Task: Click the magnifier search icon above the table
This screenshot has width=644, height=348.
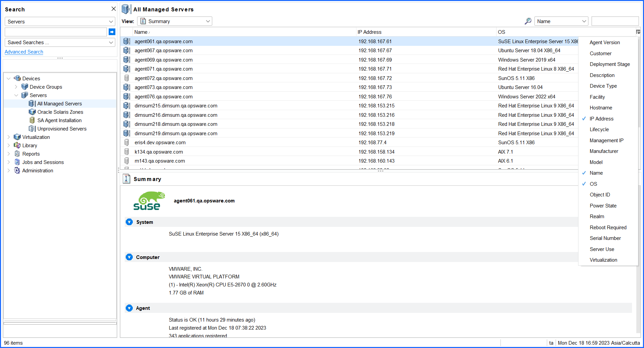Action: pos(528,21)
